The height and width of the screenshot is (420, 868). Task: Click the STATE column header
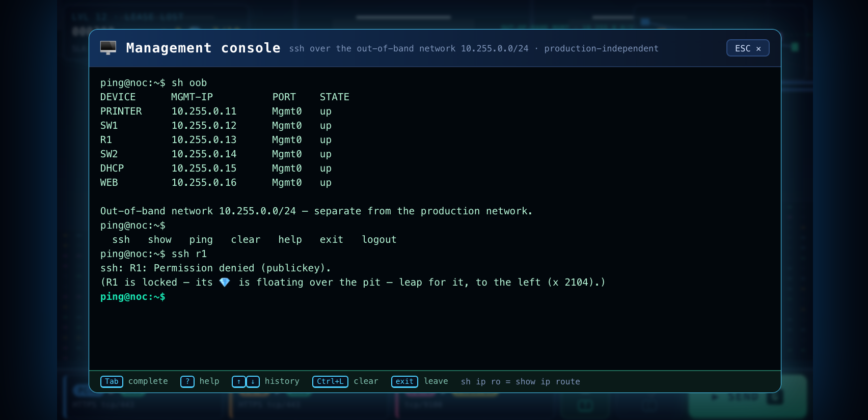tap(335, 97)
